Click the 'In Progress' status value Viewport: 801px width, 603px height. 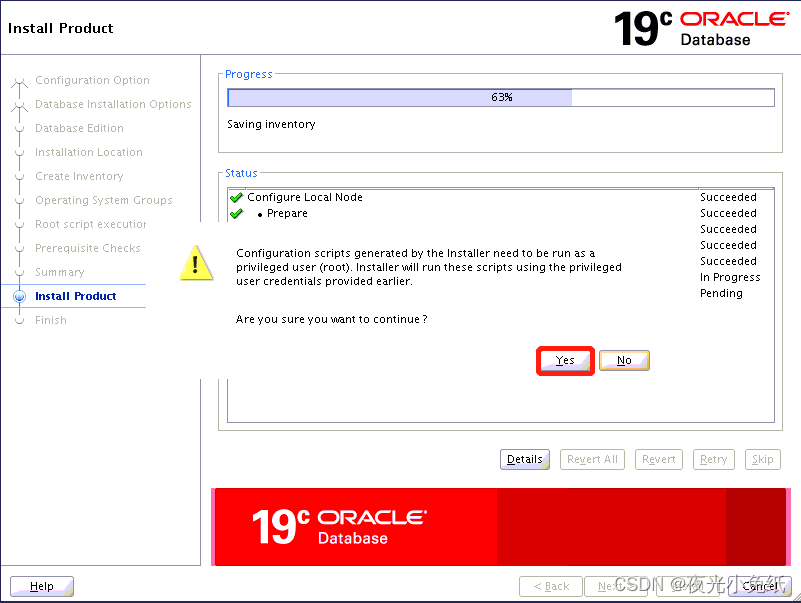(730, 277)
